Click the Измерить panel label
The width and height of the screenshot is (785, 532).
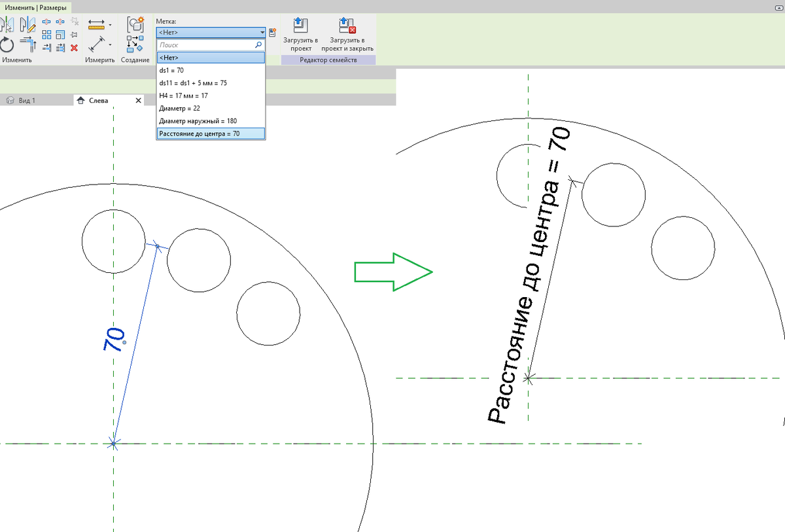click(100, 60)
